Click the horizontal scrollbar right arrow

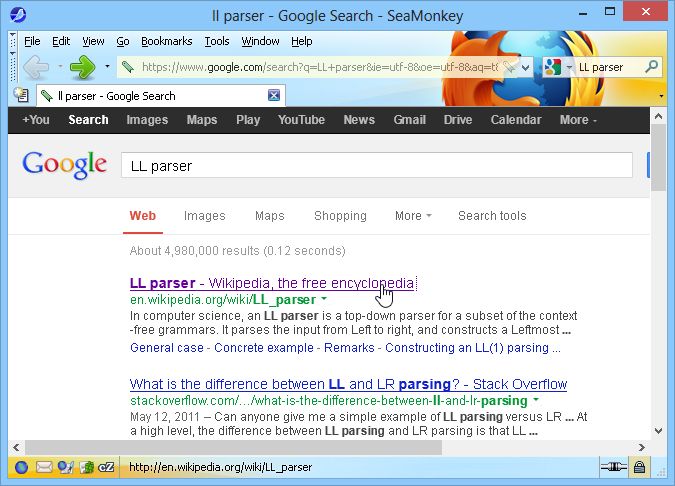click(x=642, y=447)
